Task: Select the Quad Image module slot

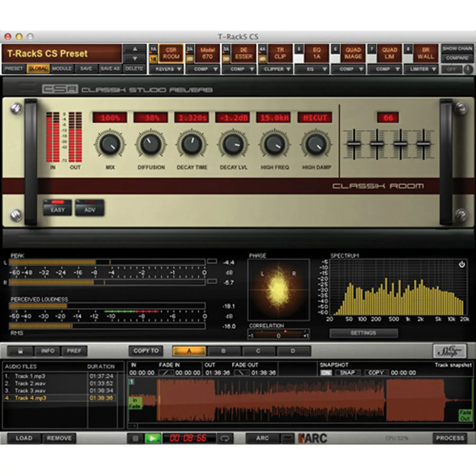Action: point(353,53)
